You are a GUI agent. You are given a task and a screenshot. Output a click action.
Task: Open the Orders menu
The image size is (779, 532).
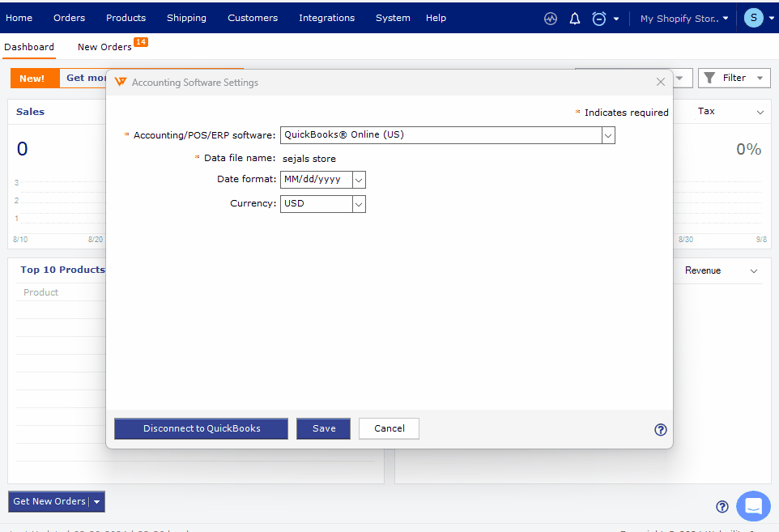click(69, 18)
